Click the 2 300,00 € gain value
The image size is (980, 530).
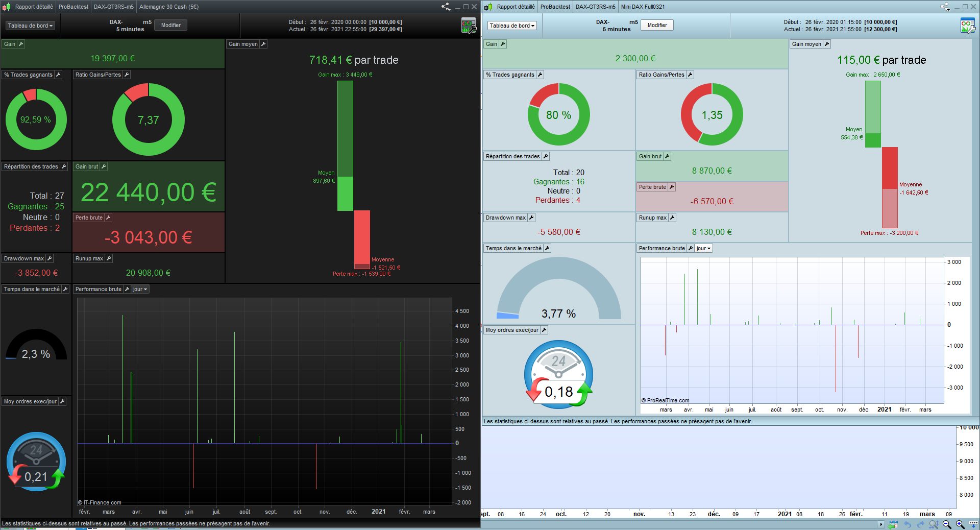click(635, 59)
